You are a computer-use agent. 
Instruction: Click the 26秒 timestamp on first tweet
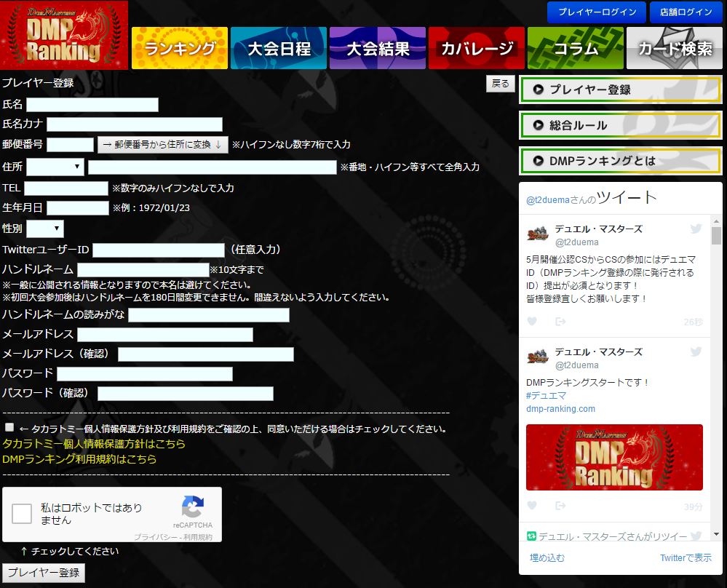click(x=693, y=322)
